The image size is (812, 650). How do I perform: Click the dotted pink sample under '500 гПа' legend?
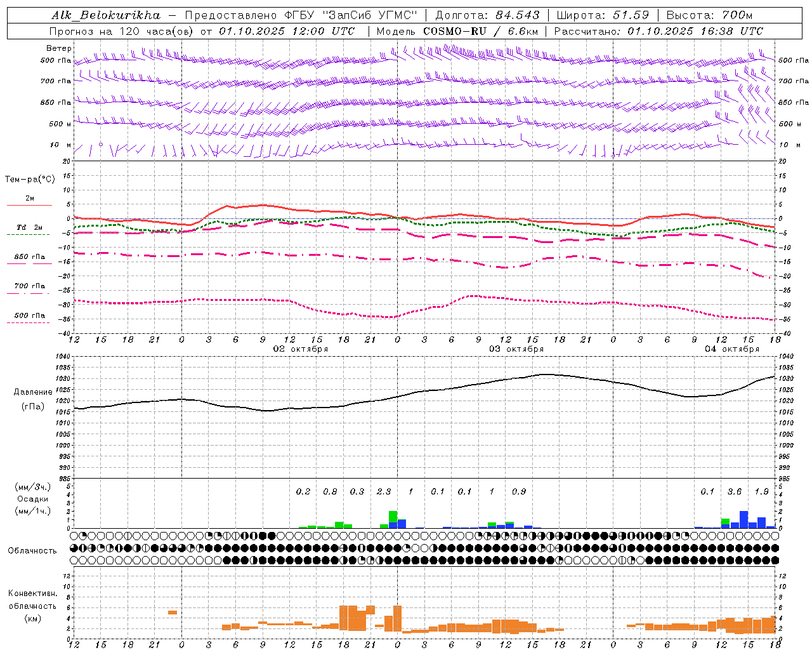click(x=28, y=322)
